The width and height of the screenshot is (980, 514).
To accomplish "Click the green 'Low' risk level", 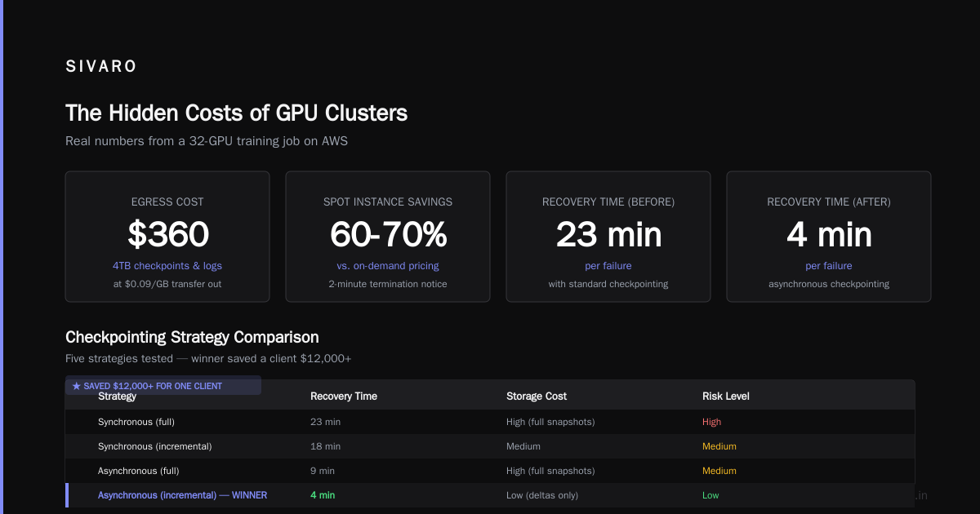I will 710,495.
